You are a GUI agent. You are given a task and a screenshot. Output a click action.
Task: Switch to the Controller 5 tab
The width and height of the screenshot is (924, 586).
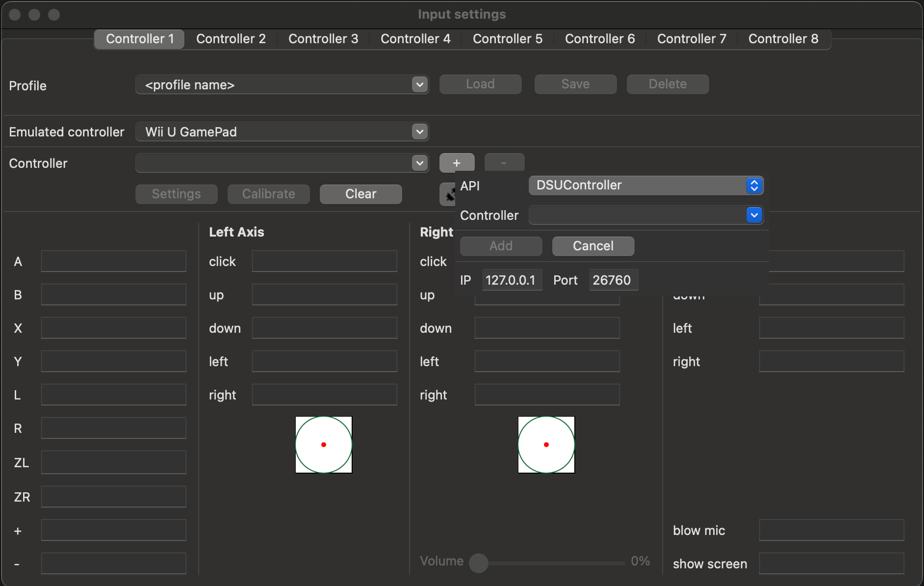(x=507, y=39)
